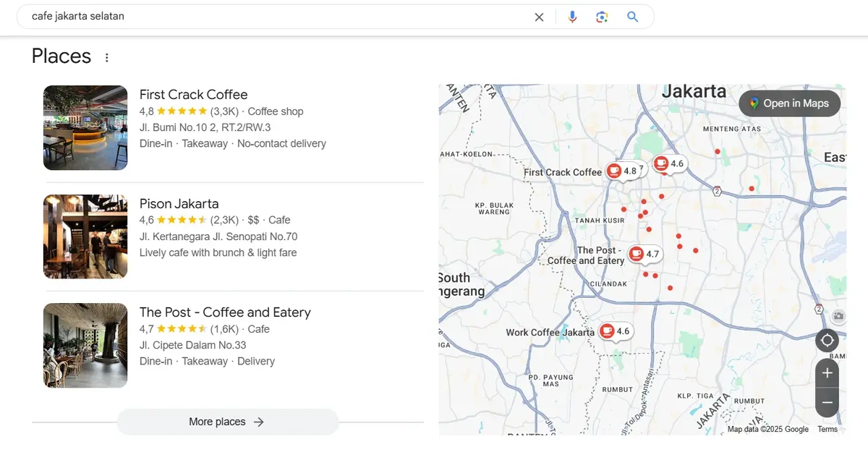The image size is (868, 452).
Task: Start voice search with microphone icon
Action: click(572, 17)
